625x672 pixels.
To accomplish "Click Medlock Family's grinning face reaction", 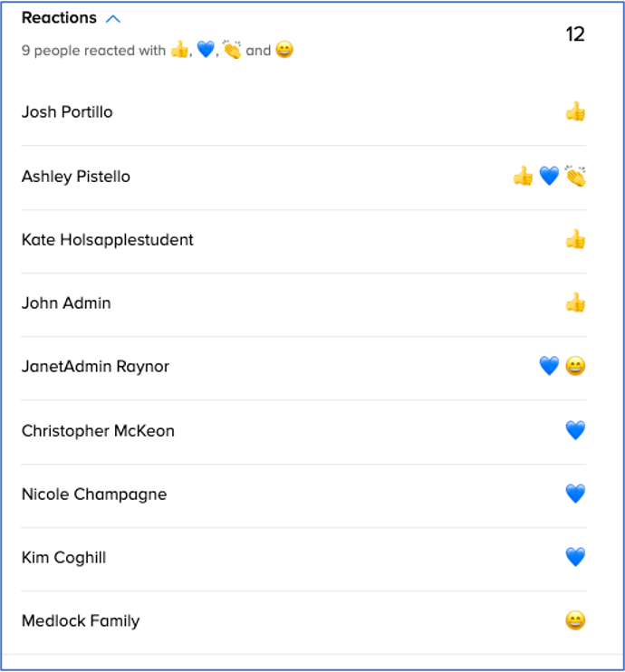I will (575, 621).
